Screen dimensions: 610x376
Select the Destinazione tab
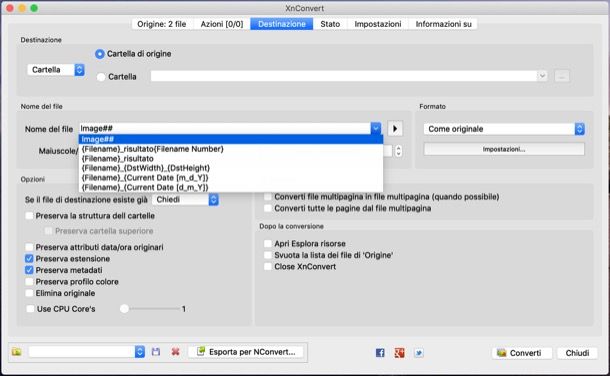(x=282, y=24)
